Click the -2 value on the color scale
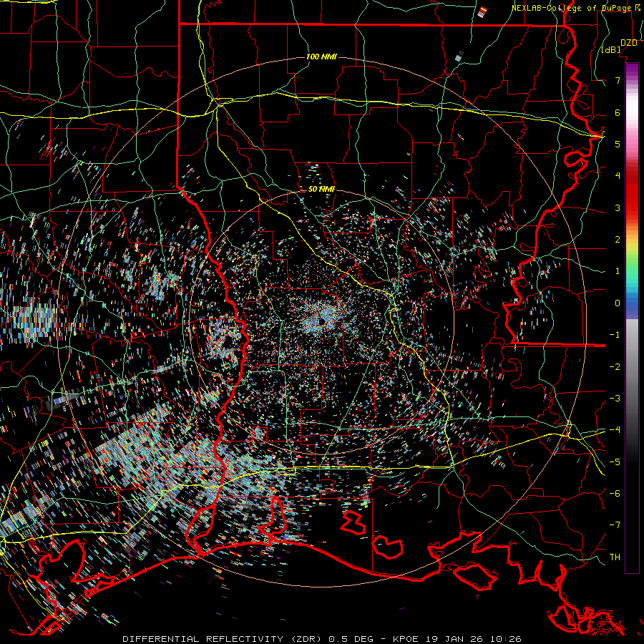This screenshot has height=644, width=644. pyautogui.click(x=615, y=367)
